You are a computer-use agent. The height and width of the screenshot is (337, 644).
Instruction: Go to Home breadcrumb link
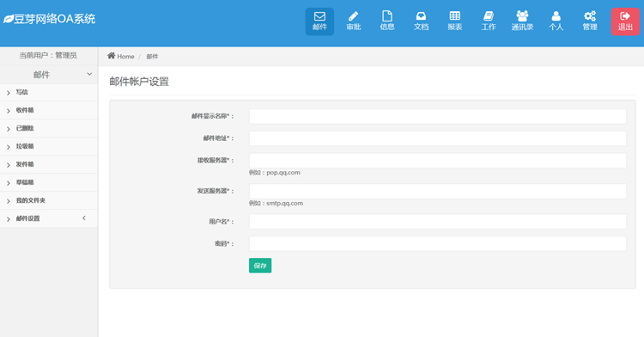pyautogui.click(x=121, y=56)
